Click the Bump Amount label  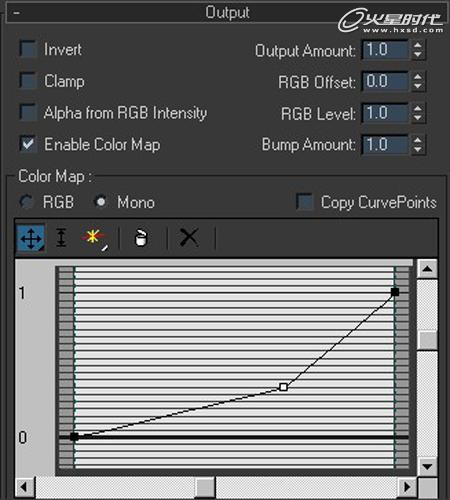[x=308, y=145]
